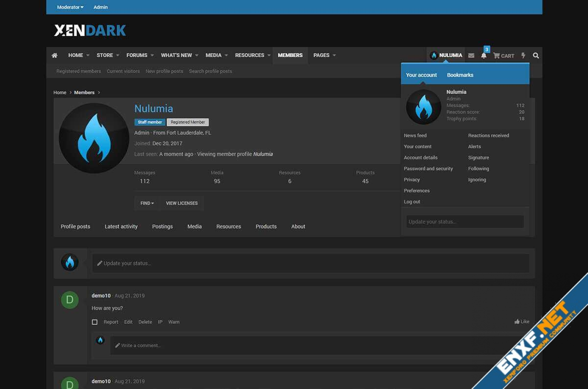
Task: Open the About tab
Action: 298,226
